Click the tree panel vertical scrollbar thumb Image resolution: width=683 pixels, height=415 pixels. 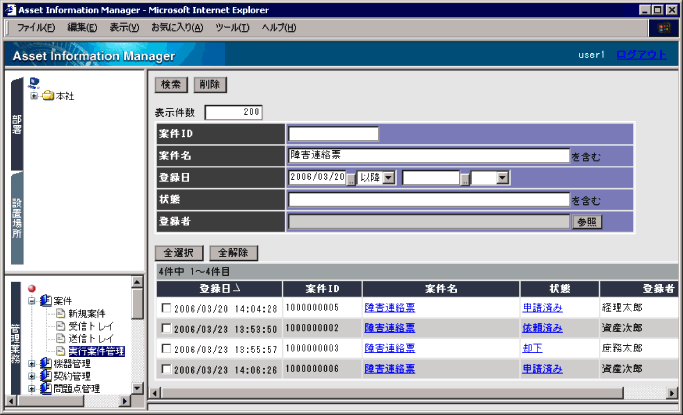tap(137, 304)
